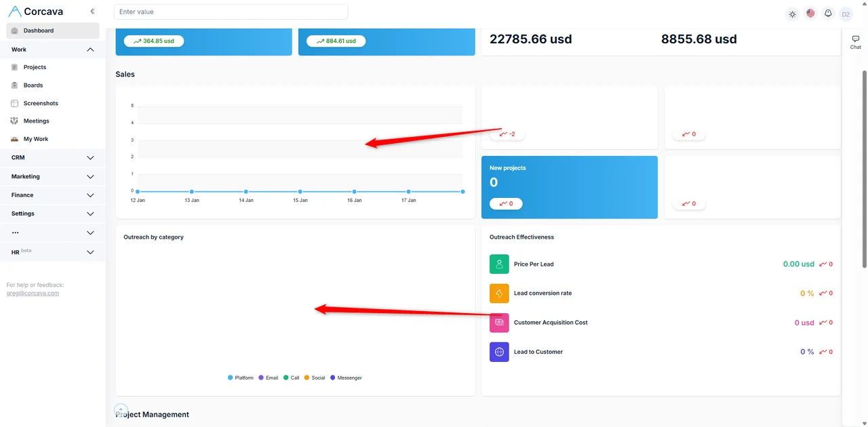Collapse the sidebar with the arrow icon

pos(92,12)
